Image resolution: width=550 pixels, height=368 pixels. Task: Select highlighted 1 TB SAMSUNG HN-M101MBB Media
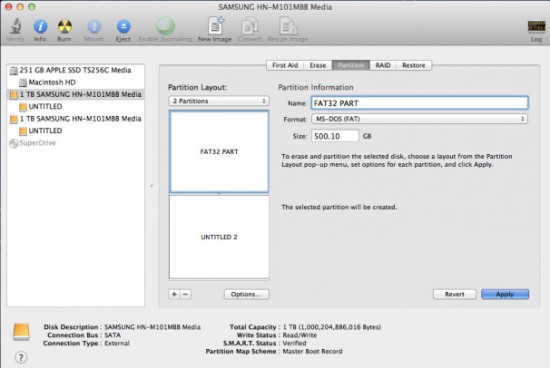(x=75, y=94)
